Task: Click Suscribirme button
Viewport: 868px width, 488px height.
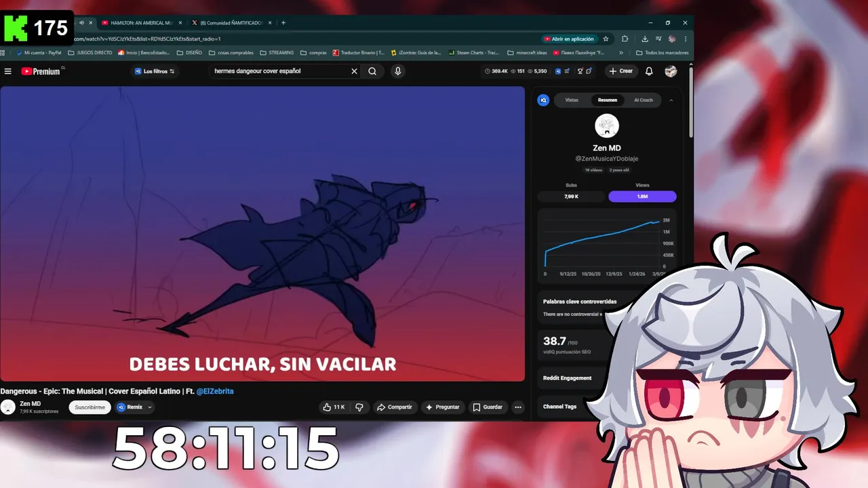Action: coord(90,407)
